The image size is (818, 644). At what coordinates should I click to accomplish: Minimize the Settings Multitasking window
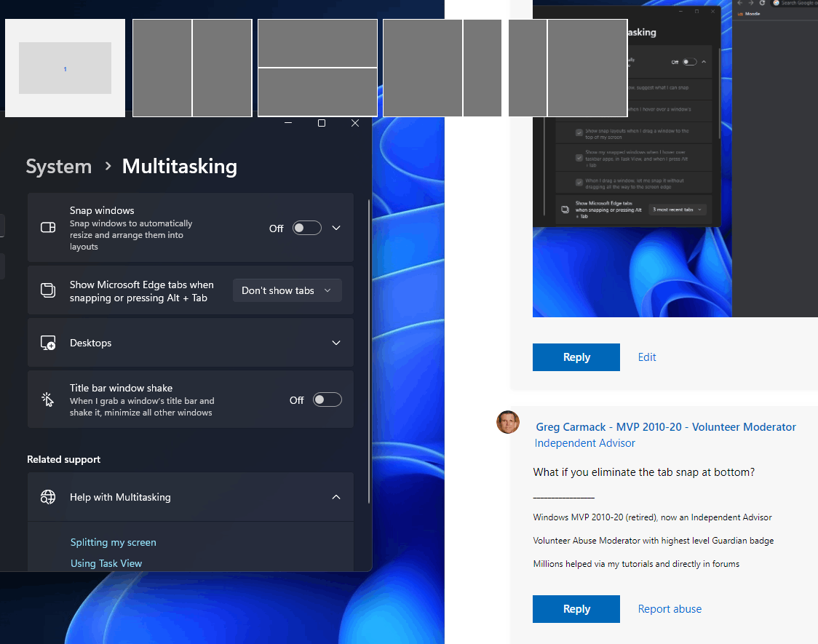point(288,123)
